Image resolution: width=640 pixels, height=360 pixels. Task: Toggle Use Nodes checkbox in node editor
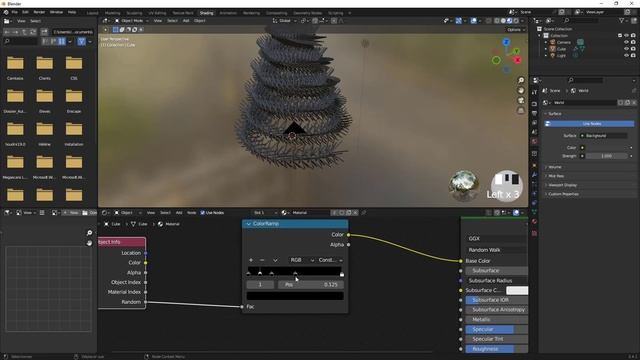(202, 213)
